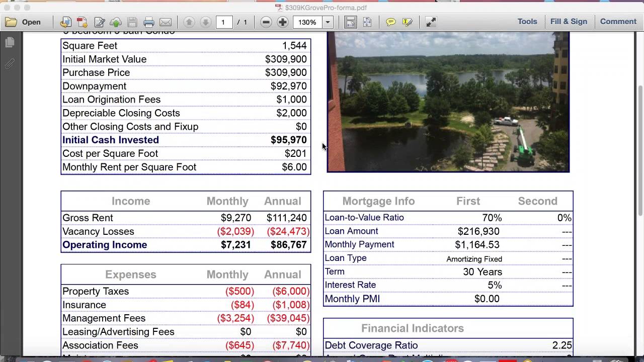Click the fit width scrolling icon

tap(351, 22)
